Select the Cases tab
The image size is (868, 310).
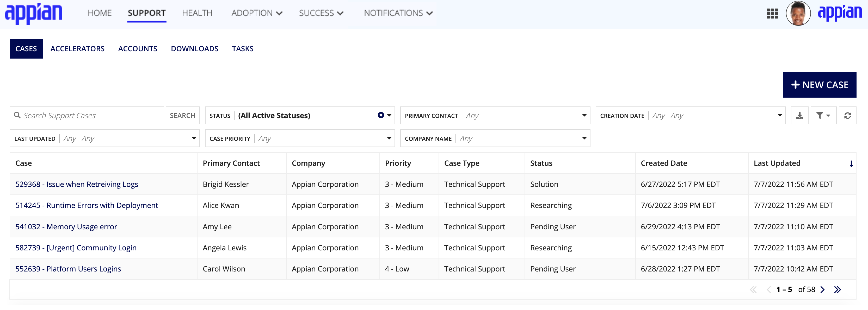26,49
